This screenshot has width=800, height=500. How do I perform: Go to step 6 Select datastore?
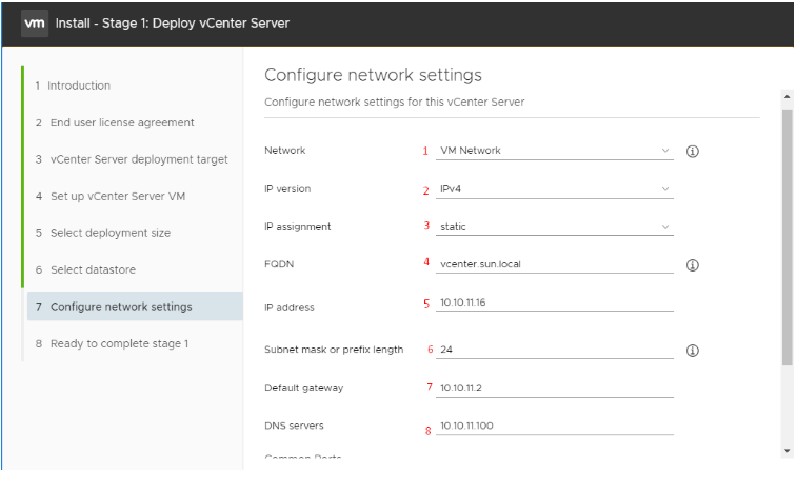pyautogui.click(x=86, y=270)
